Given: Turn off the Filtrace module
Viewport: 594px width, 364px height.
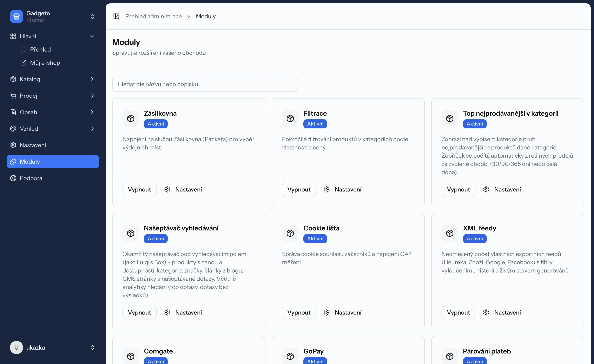Looking at the screenshot, I should [299, 189].
